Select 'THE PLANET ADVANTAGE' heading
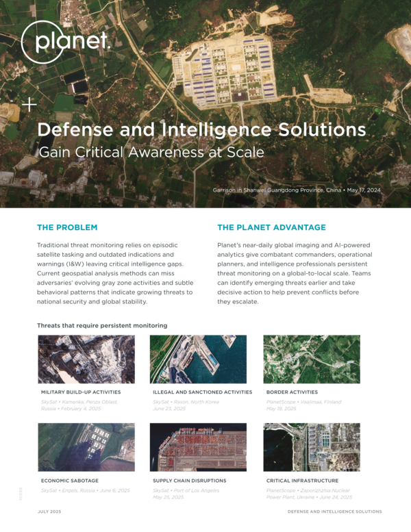Image resolution: width=411 pixels, height=532 pixels. 271,227
